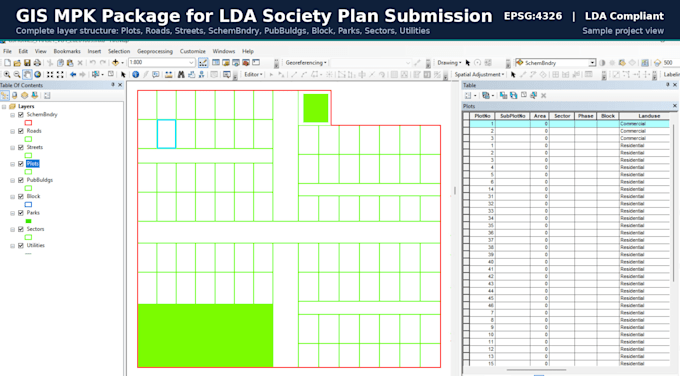Screen dimensions: 680x376
Task: Collapse the Parks layer legend
Action: (x=13, y=213)
